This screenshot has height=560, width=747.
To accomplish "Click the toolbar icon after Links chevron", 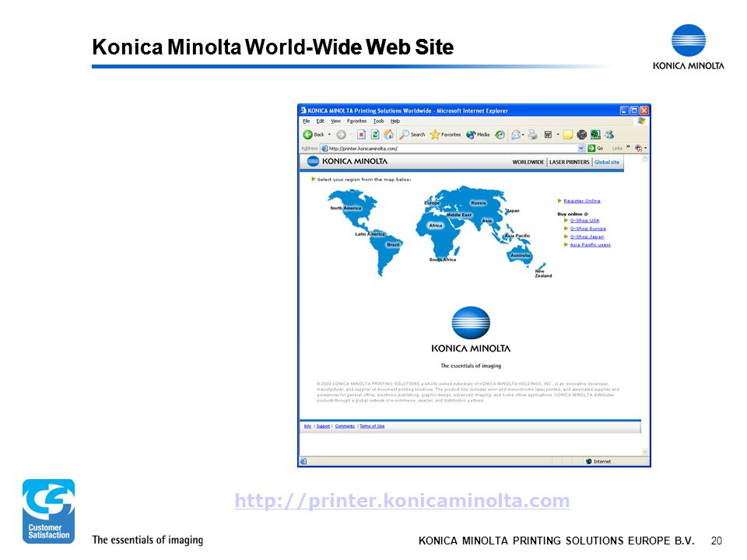I will click(638, 148).
